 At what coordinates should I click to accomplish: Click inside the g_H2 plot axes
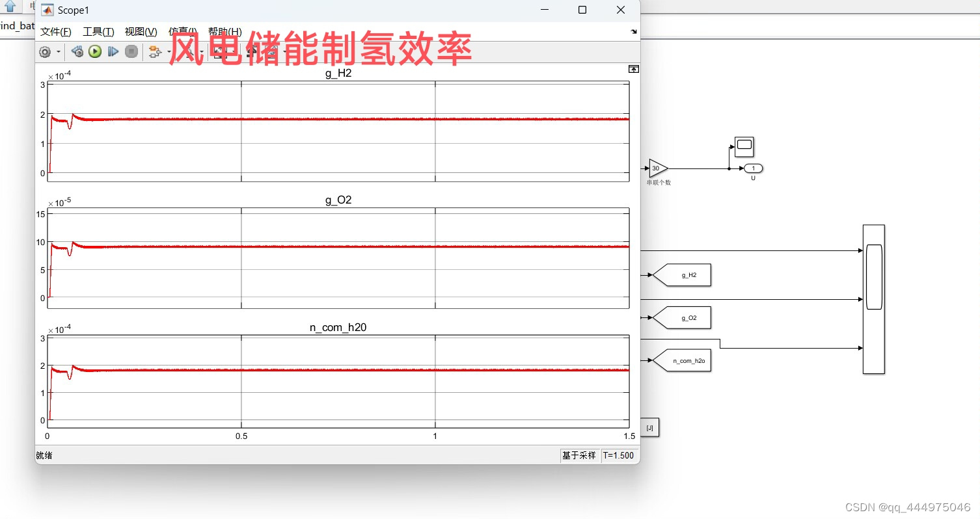pyautogui.click(x=338, y=131)
